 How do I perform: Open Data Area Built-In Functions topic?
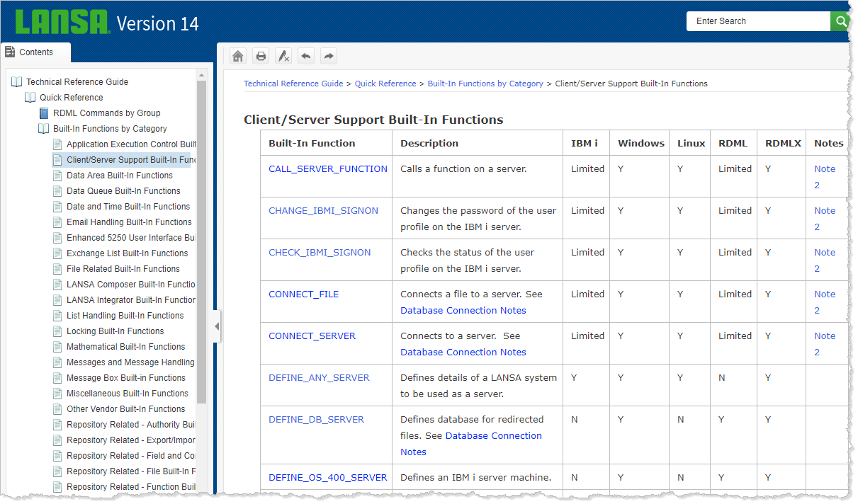tap(120, 176)
